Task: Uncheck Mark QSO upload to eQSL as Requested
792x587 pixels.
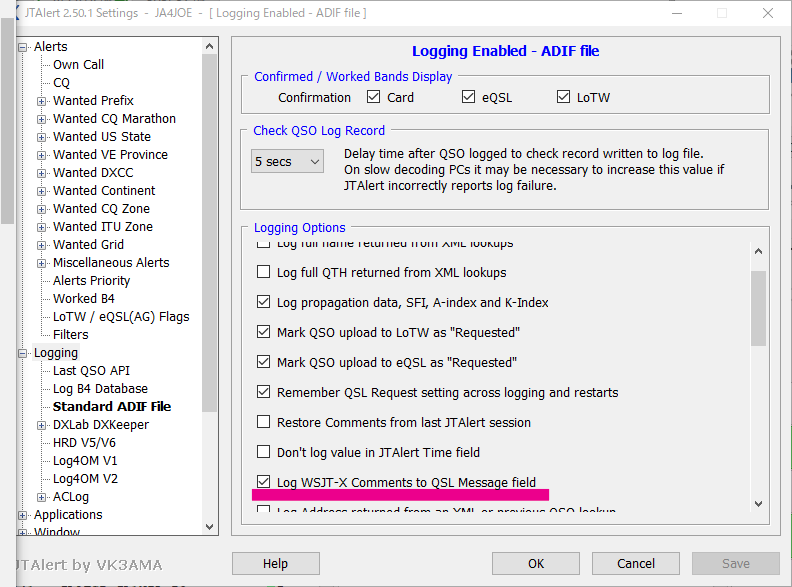Action: point(263,362)
